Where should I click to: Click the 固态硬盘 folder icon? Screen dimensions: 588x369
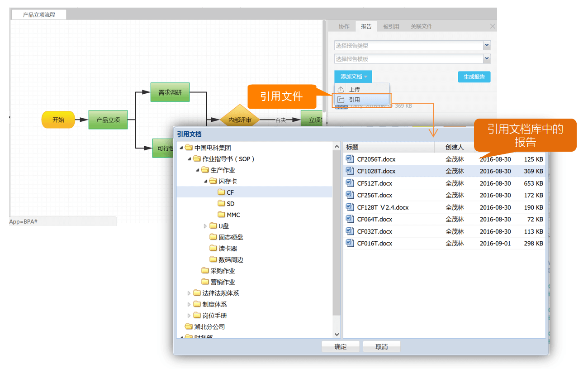(x=213, y=237)
